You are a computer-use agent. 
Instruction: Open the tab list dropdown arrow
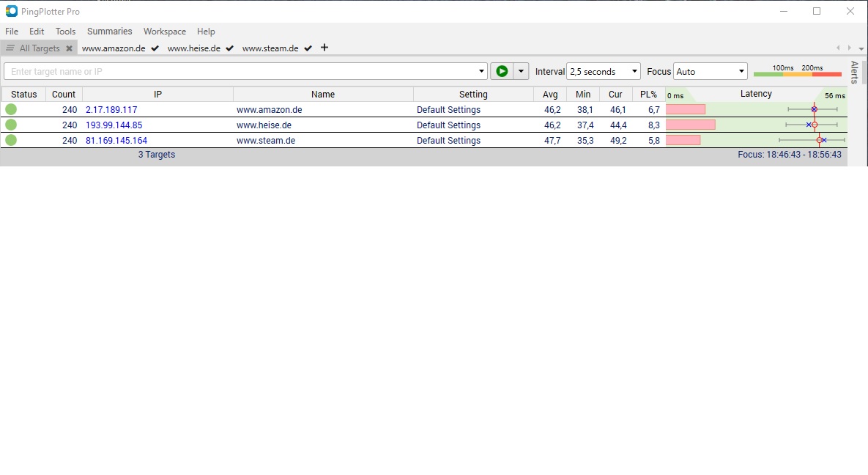[861, 48]
